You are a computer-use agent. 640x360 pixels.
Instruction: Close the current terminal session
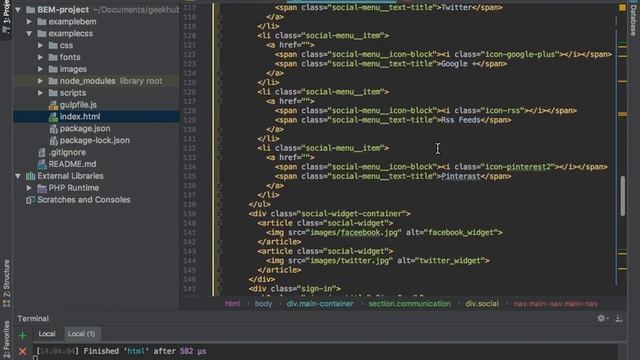(x=22, y=351)
